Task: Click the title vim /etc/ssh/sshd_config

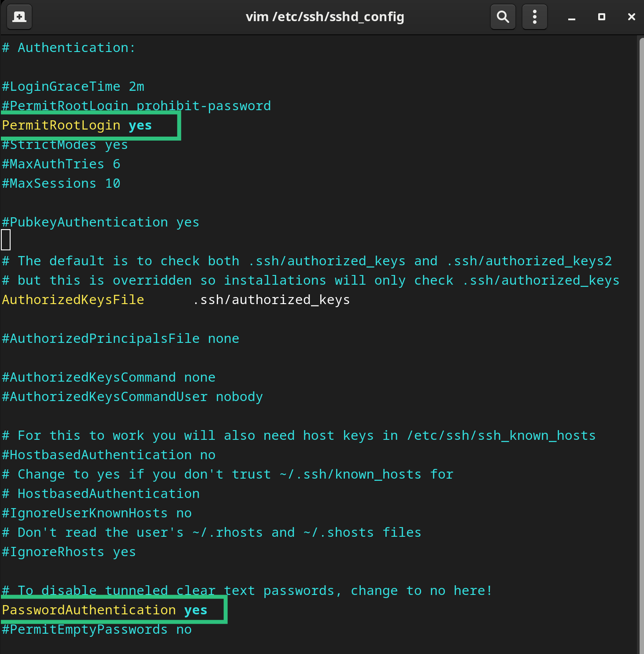Action: coord(325,17)
